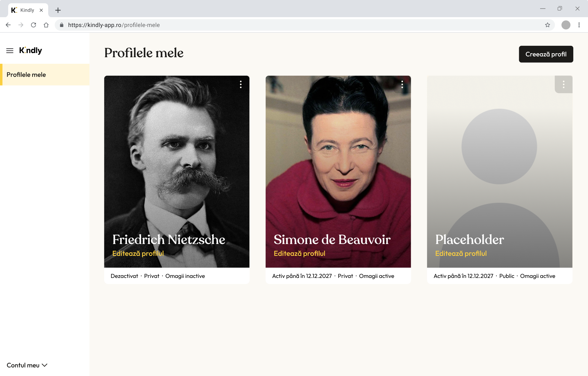The width and height of the screenshot is (588, 376).
Task: Click Editează profilul on Placeholder card
Action: coord(461,253)
